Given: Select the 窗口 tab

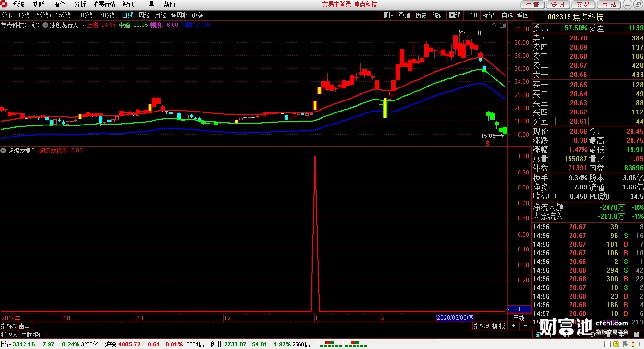Looking at the screenshot, I should point(24,326).
